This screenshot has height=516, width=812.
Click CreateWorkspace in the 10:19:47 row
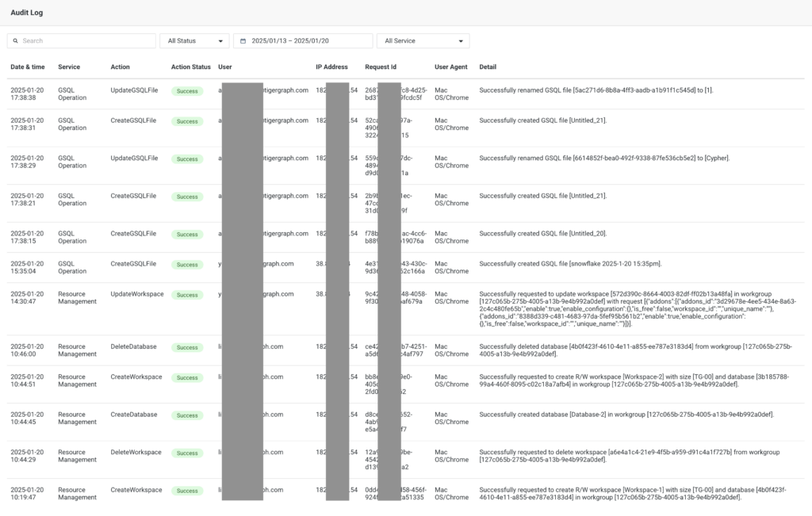[136, 490]
